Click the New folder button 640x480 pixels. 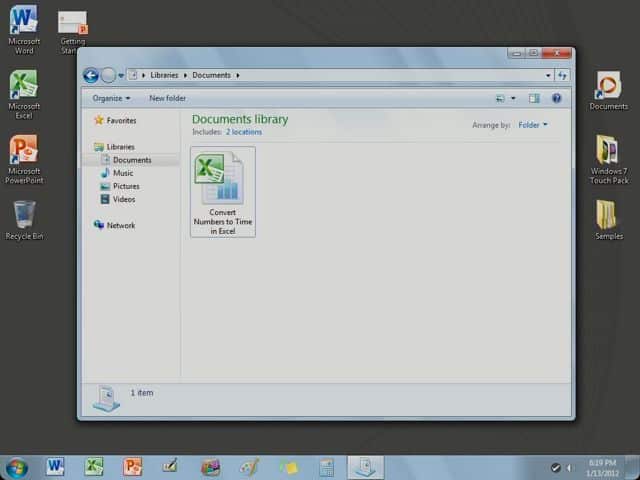point(167,98)
